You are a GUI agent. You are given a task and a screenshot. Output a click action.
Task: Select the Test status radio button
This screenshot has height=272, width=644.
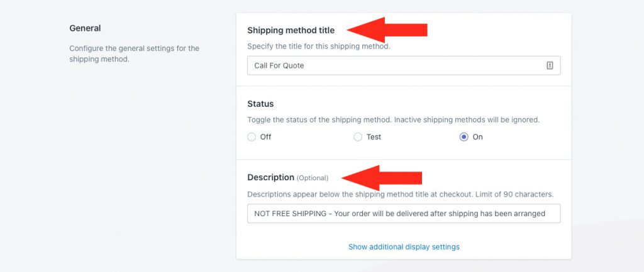point(358,137)
